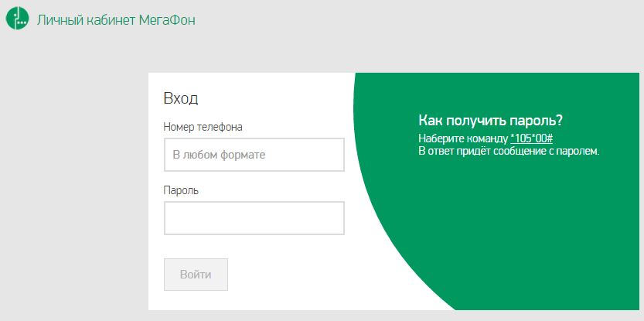Focus the 'Пароль' input field
The image size is (644, 321).
click(x=254, y=218)
